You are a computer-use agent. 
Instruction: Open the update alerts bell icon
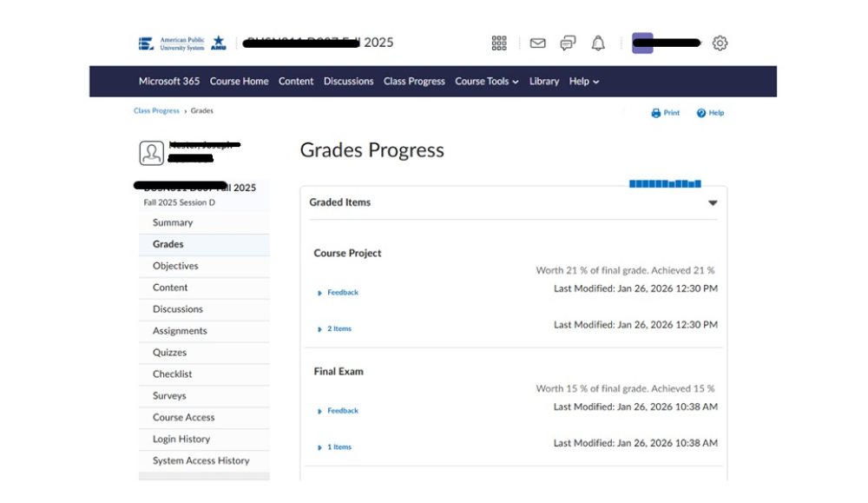[598, 43]
